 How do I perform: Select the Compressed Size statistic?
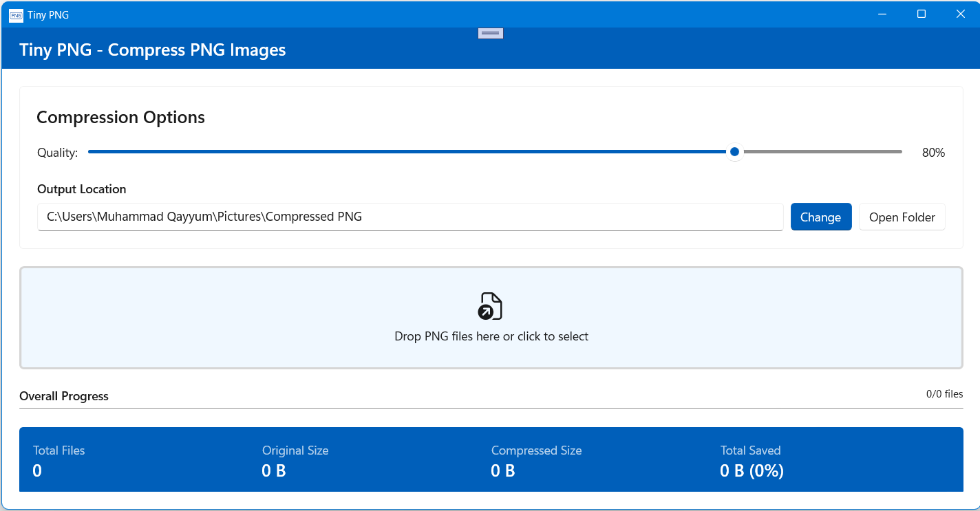coord(536,461)
